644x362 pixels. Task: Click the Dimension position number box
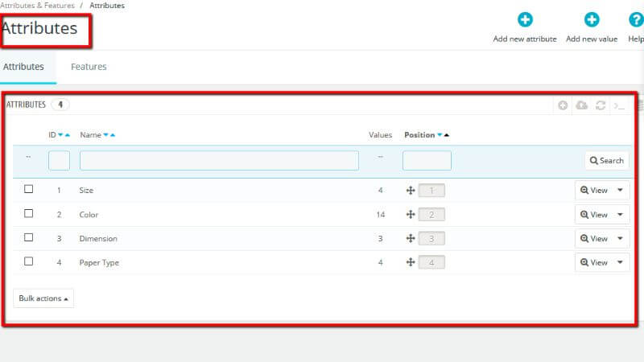431,238
